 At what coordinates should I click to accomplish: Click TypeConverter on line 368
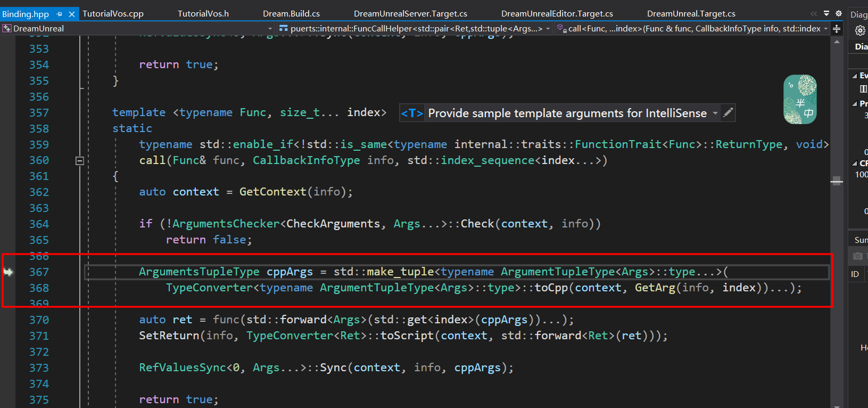point(209,288)
